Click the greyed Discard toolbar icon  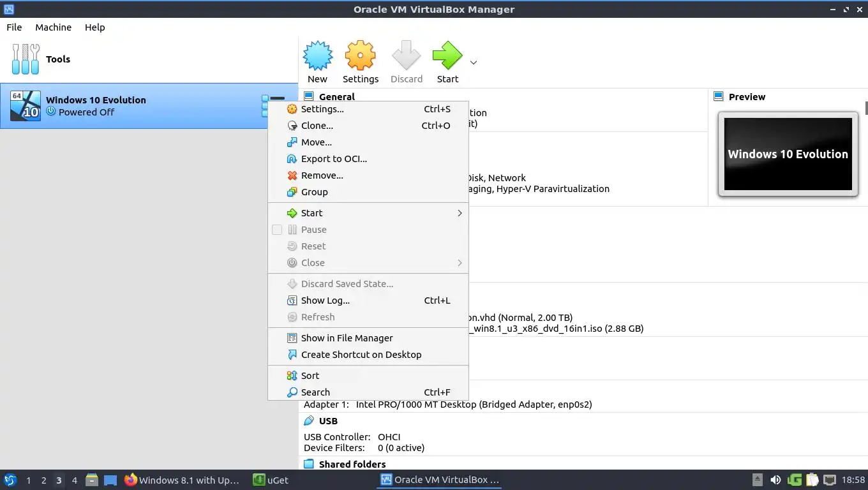click(407, 62)
